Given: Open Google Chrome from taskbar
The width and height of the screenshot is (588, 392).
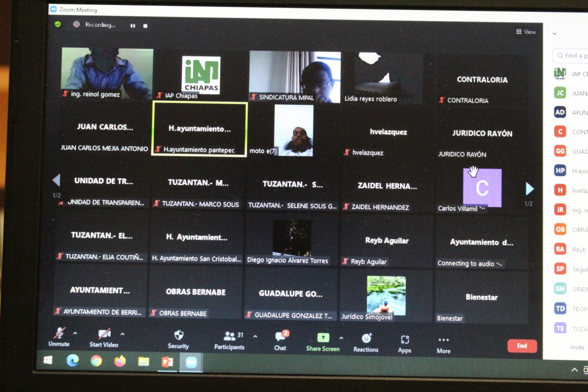Looking at the screenshot, I should click(x=96, y=361).
